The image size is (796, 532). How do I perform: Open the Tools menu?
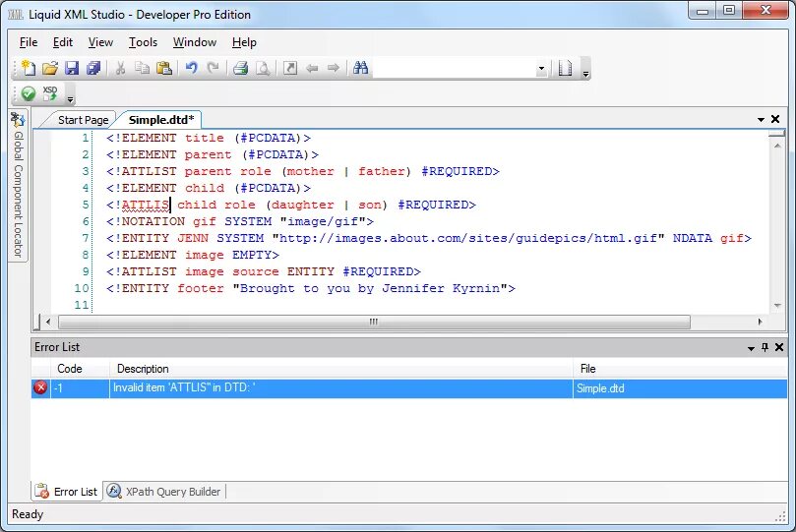[143, 42]
